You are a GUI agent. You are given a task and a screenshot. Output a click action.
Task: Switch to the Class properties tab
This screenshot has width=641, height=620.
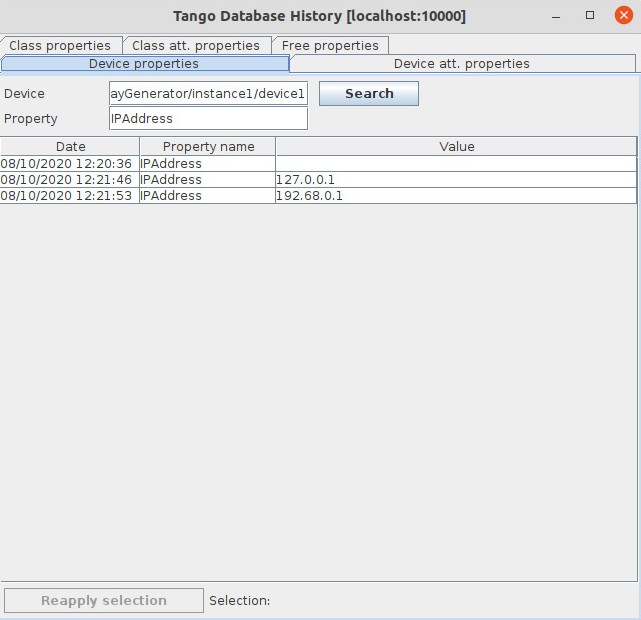pyautogui.click(x=61, y=45)
